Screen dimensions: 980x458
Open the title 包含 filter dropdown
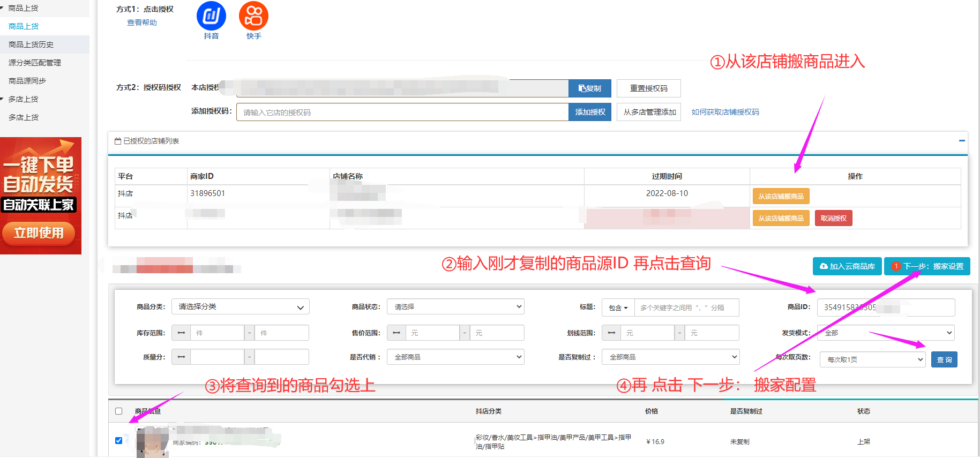(618, 307)
